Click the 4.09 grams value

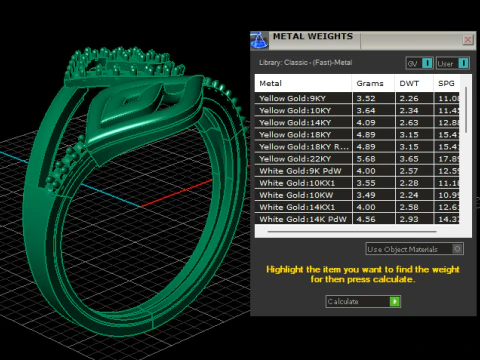[366, 122]
